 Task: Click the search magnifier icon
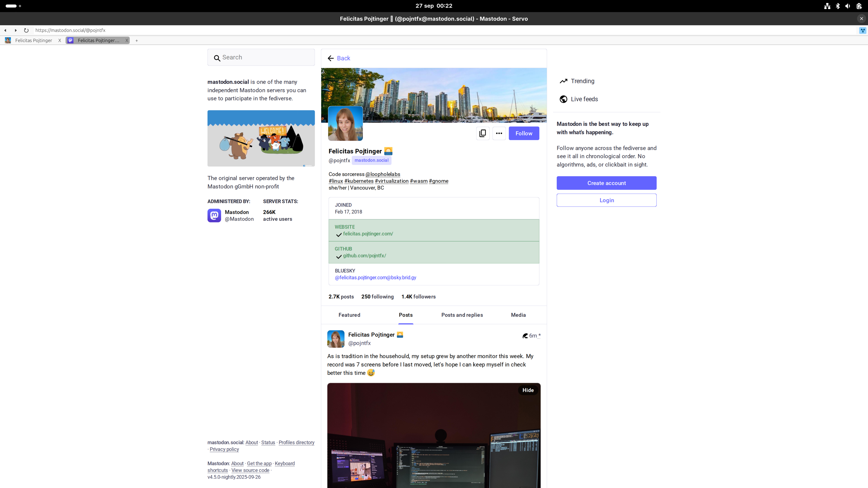coord(217,58)
